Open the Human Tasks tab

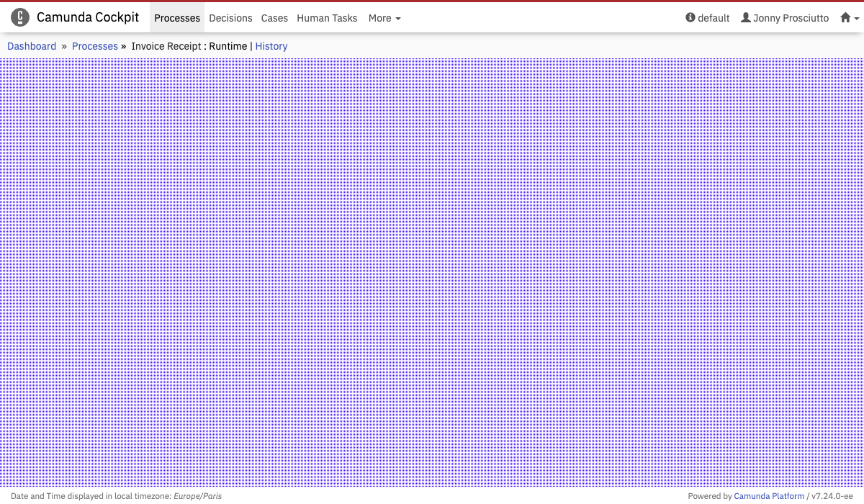click(327, 18)
